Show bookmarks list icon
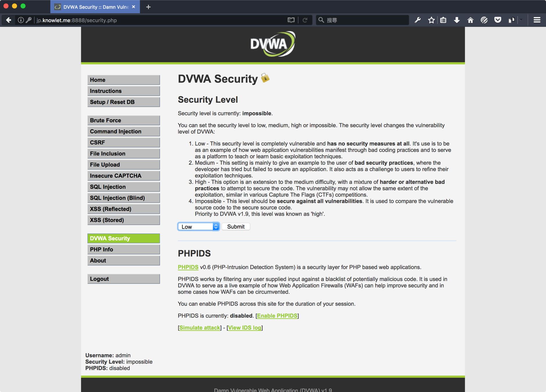The image size is (546, 392). coord(443,20)
